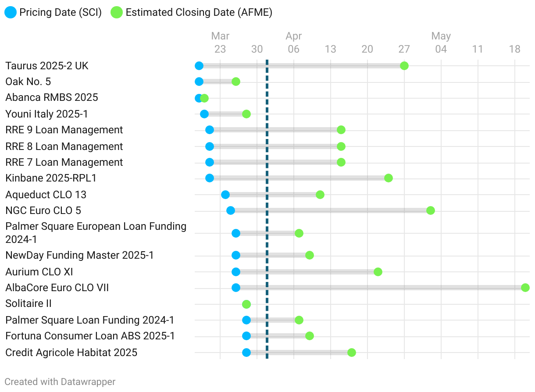Click the Kinbane 2025-RPL1 blue pricing dot
The image size is (535, 392).
(x=210, y=178)
